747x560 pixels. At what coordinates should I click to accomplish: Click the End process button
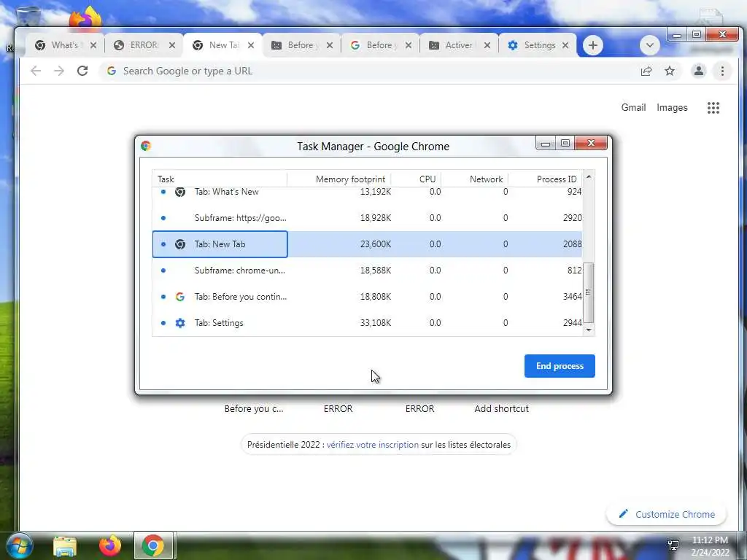[560, 366]
